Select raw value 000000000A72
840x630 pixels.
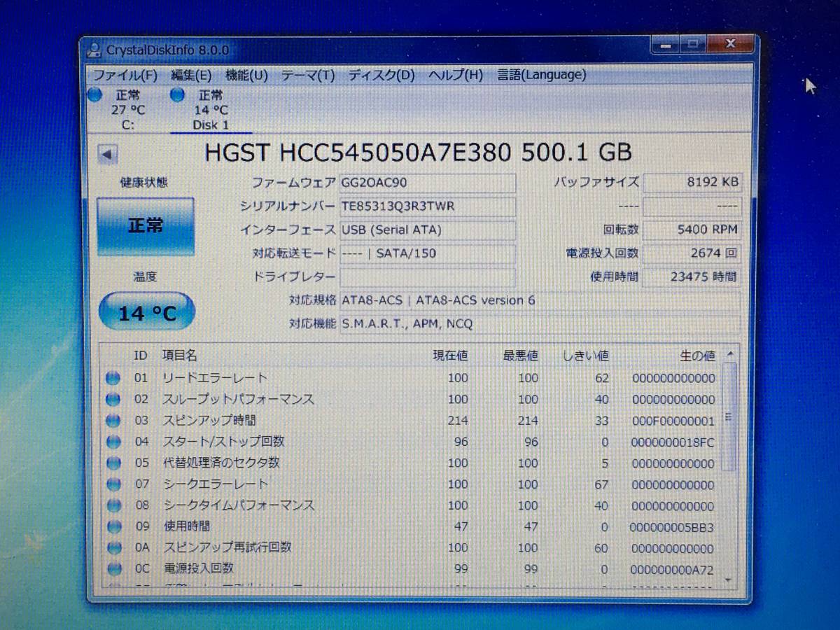coord(673,570)
